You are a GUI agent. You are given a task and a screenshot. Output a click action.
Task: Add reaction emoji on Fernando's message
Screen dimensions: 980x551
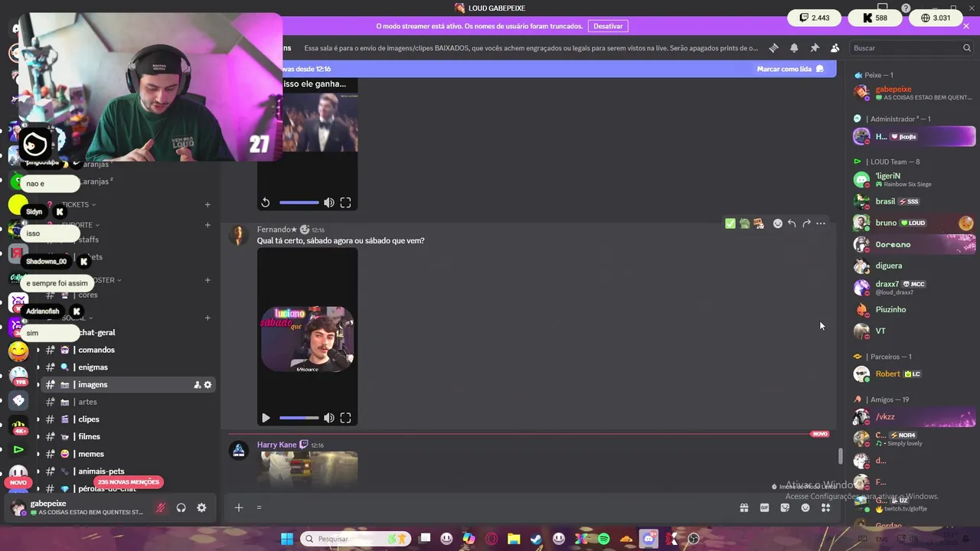click(778, 223)
